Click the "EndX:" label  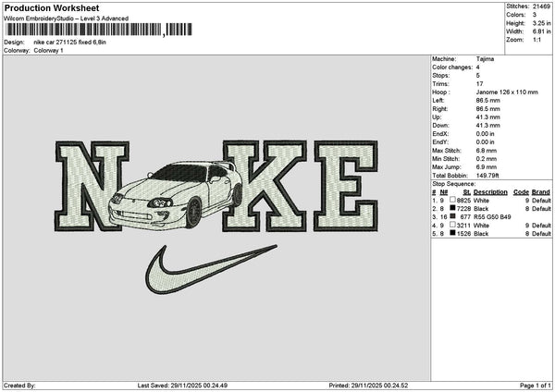[x=440, y=134]
